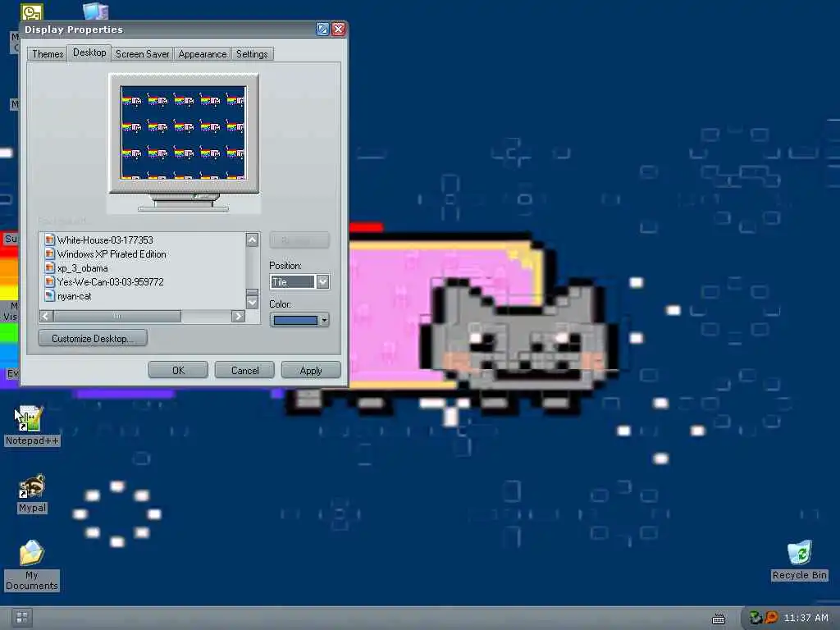Image resolution: width=840 pixels, height=630 pixels.
Task: Click the horizontal scroll right arrow
Action: [x=239, y=316]
